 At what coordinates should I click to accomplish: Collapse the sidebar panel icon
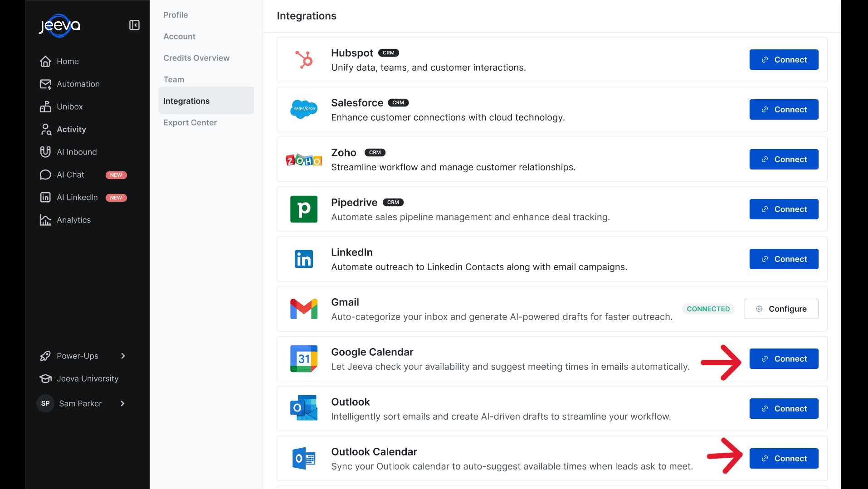click(x=134, y=25)
